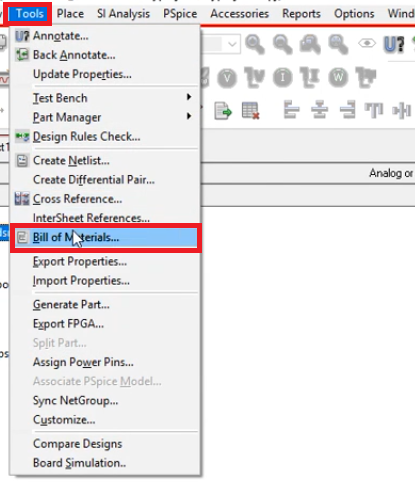The image size is (415, 497).
Task: Select Export FPGA... menu entry
Action: point(104,324)
